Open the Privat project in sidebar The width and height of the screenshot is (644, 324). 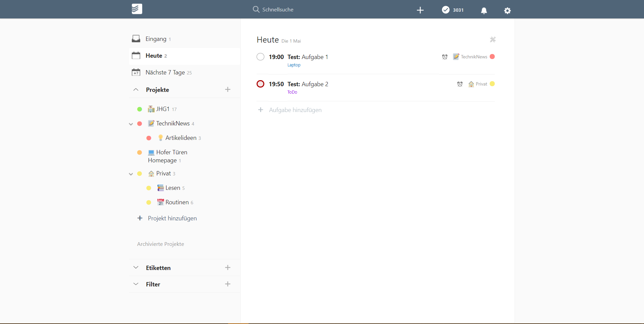point(163,173)
